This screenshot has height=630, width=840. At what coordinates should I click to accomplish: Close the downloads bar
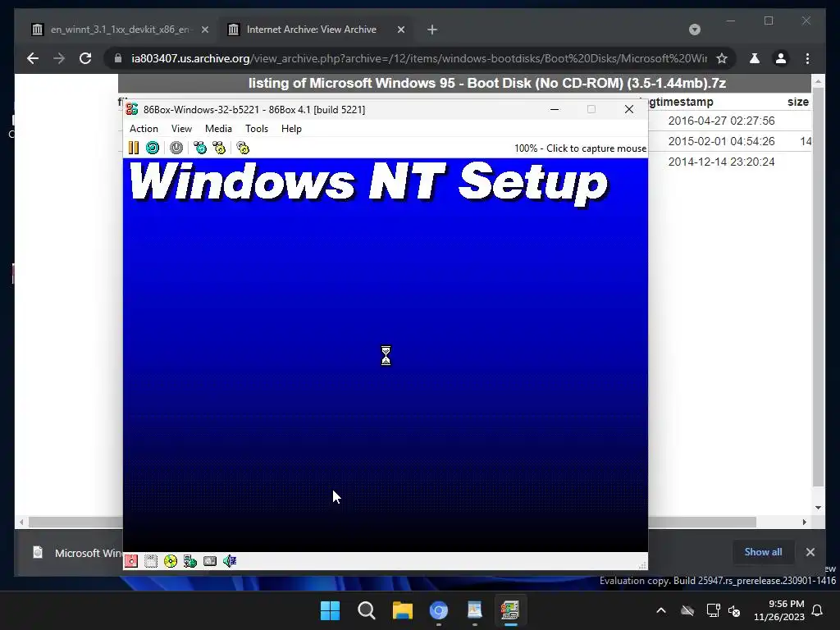click(810, 552)
